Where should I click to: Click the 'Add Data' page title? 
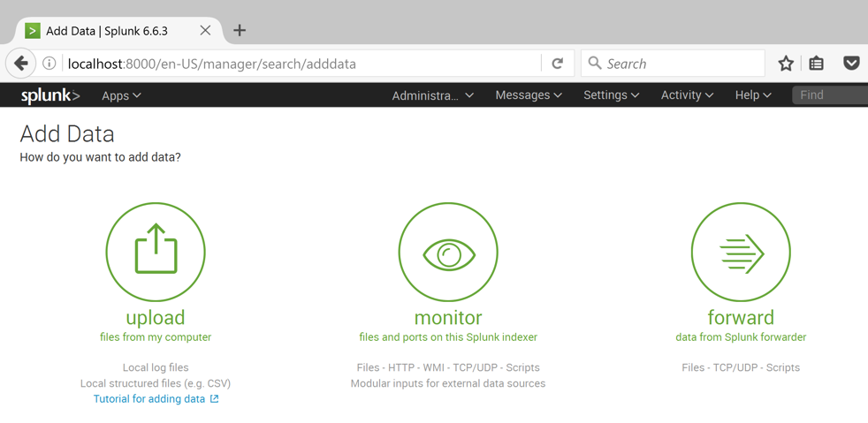pyautogui.click(x=67, y=134)
